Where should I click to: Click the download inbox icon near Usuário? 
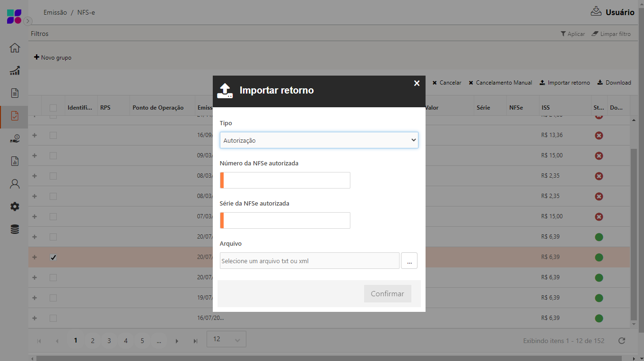point(596,11)
